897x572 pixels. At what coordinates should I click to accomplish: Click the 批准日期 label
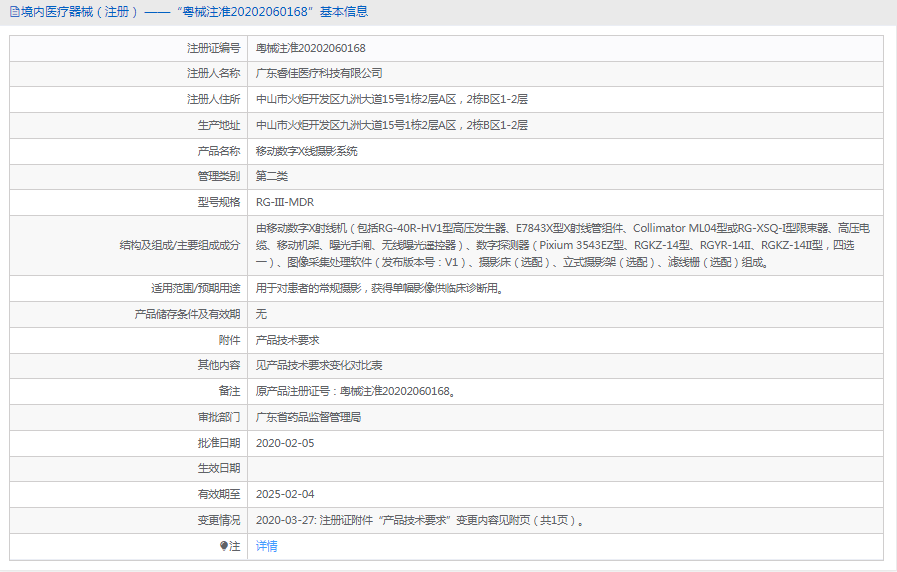tap(219, 443)
